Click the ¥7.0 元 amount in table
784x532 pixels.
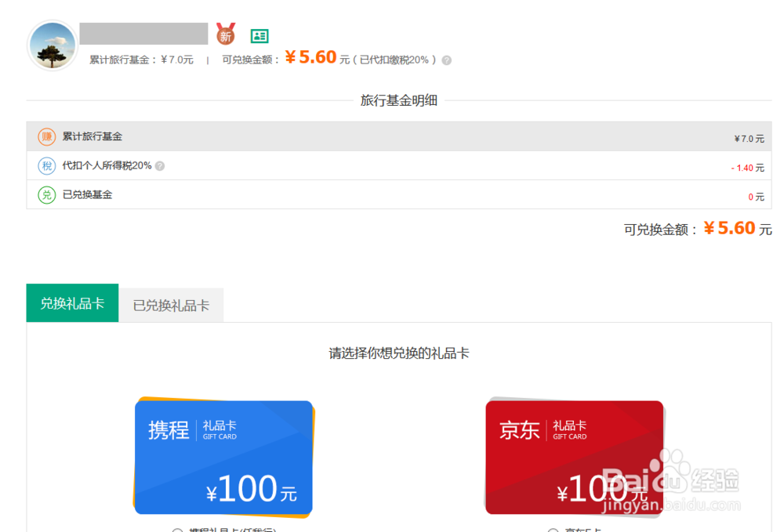tap(749, 139)
